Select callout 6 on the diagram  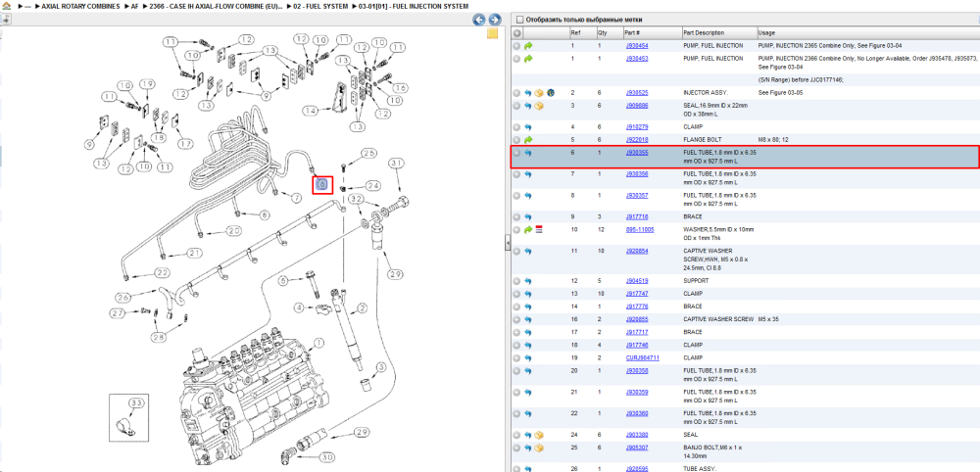[321, 184]
